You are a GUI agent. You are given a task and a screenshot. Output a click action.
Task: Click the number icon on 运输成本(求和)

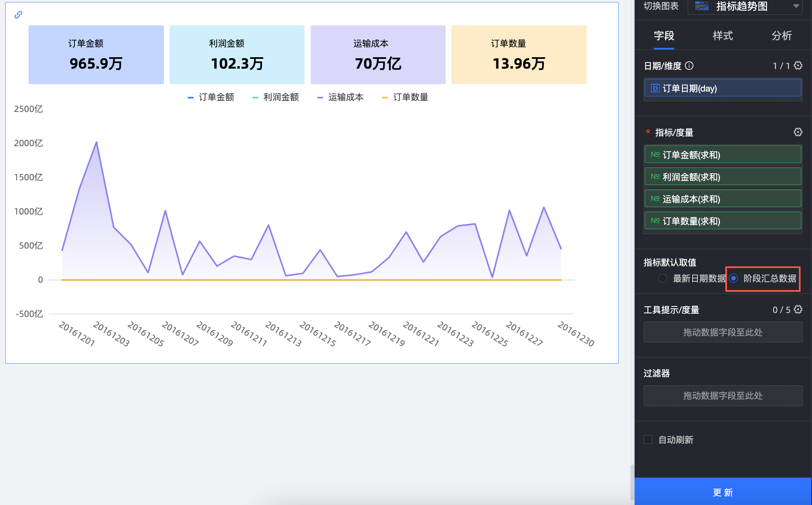tap(655, 199)
